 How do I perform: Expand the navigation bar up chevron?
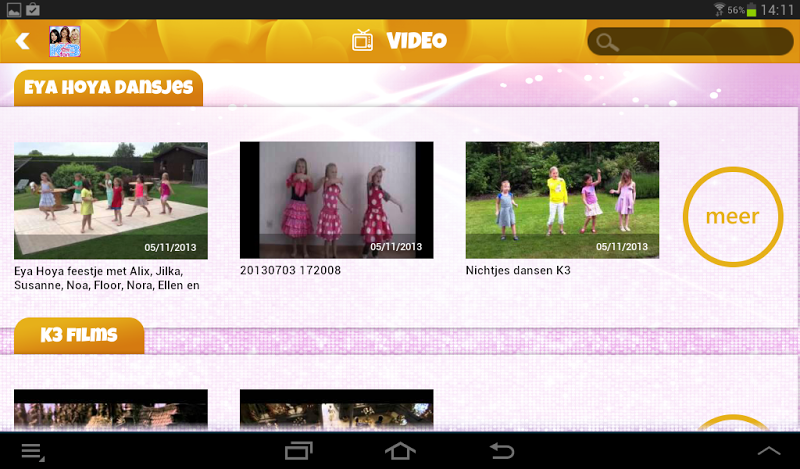769,451
